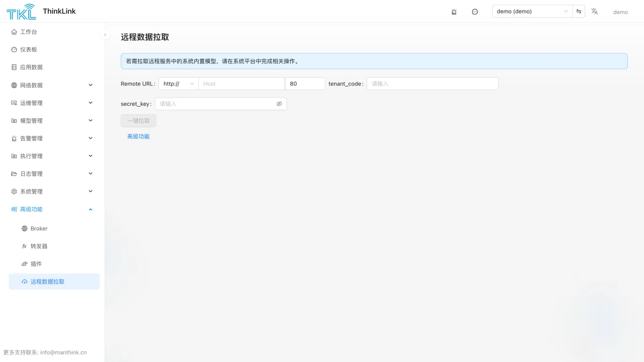This screenshot has height=362, width=644.
Task: Expand 日志管理 submenu chevron
Action: pos(91,173)
